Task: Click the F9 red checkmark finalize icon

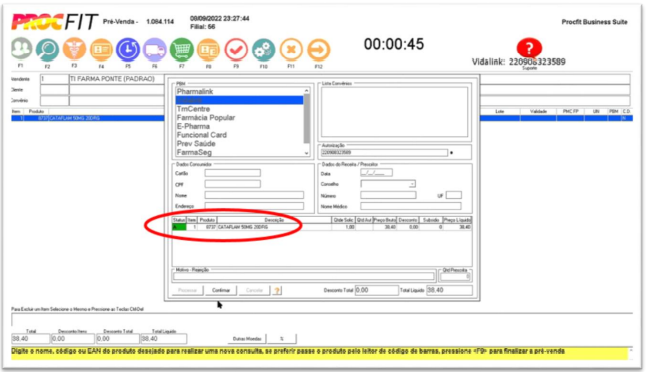Action: click(236, 50)
